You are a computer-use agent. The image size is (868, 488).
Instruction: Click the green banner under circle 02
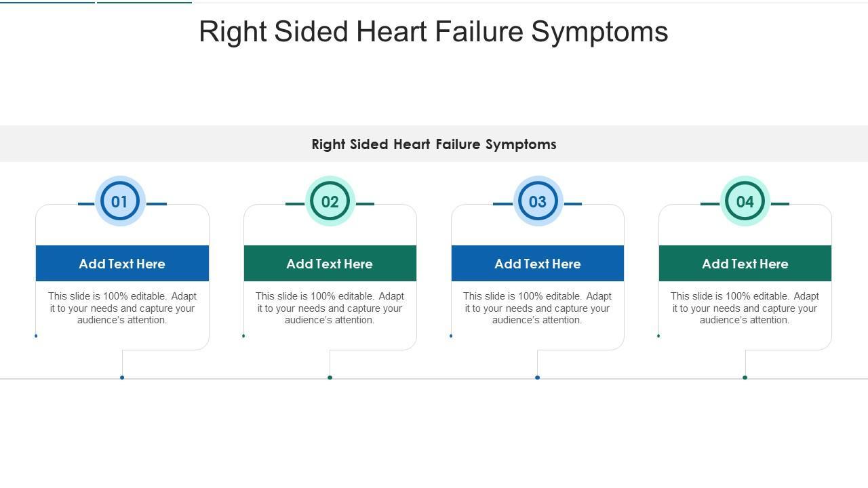tap(330, 264)
